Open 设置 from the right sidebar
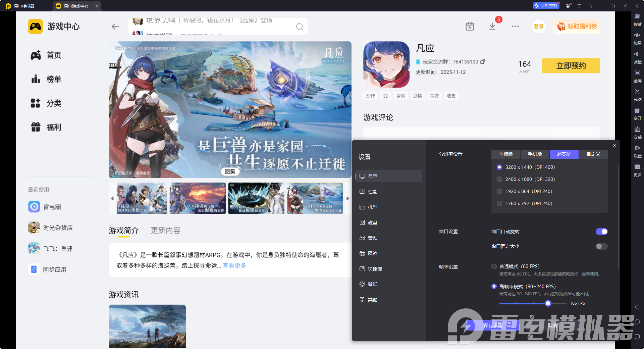The width and height of the screenshot is (644, 349). coord(637,151)
